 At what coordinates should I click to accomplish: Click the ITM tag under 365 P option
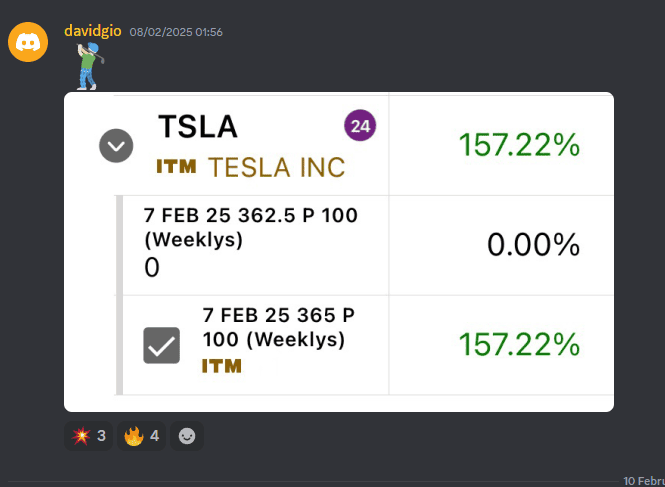[x=222, y=366]
